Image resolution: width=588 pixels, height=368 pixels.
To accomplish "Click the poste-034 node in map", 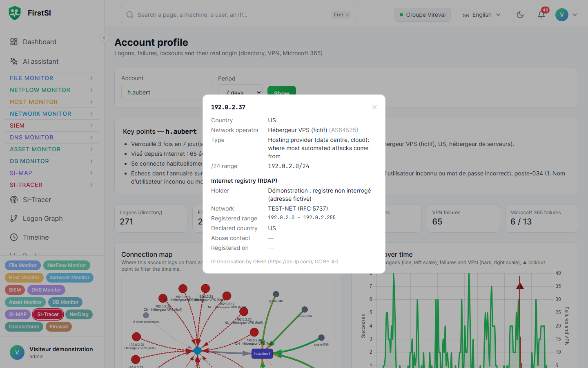I will 305,310.
